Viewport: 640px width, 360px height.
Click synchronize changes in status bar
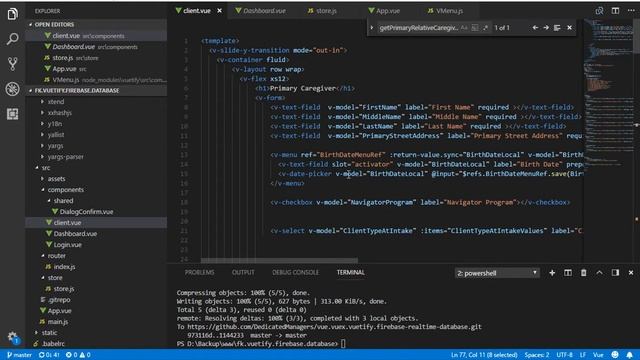pos(49,355)
